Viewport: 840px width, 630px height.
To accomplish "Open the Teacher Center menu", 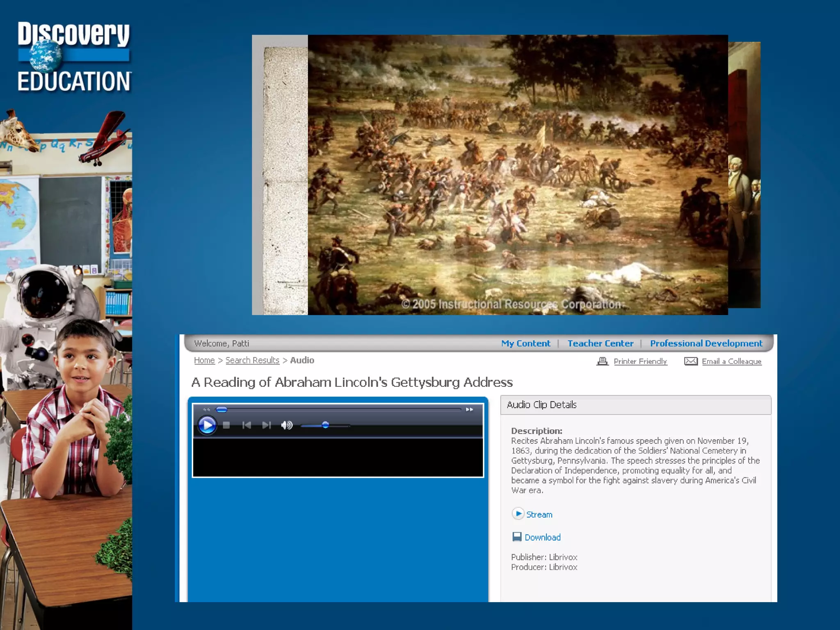I will click(600, 343).
